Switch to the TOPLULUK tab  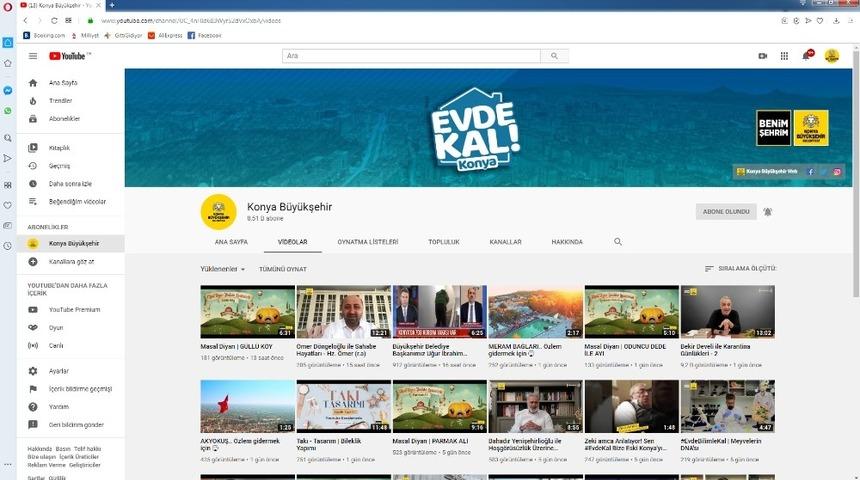(444, 242)
